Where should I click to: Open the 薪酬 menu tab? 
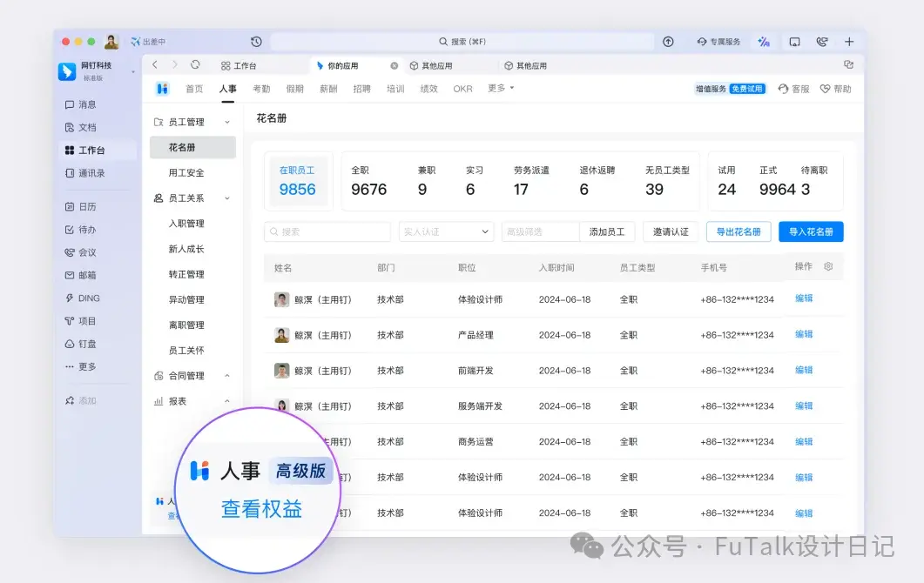328,89
